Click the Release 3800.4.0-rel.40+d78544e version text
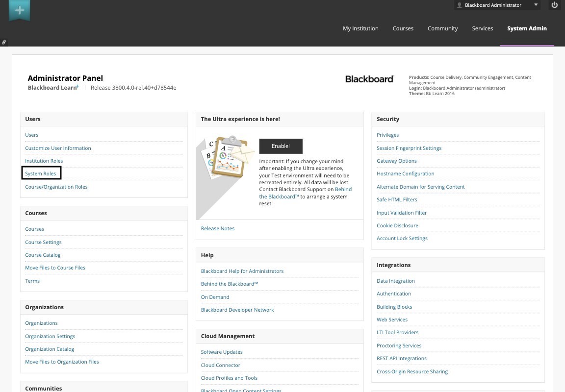 point(133,88)
